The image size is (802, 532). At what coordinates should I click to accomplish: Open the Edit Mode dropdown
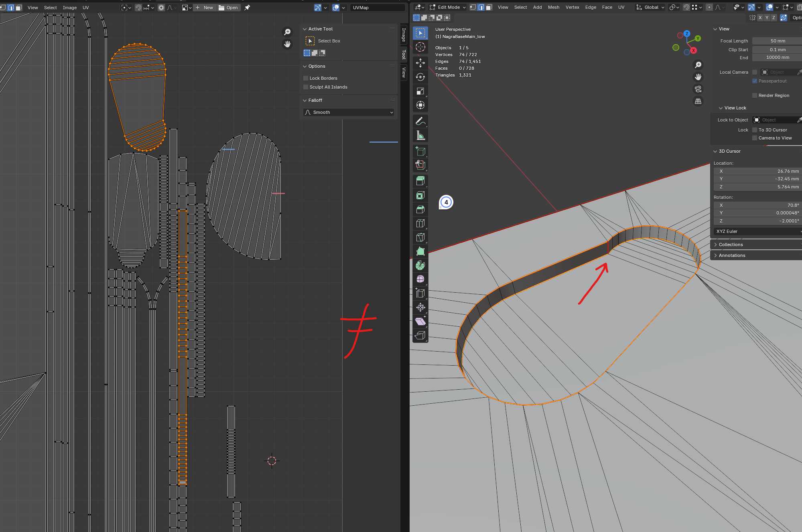(448, 7)
